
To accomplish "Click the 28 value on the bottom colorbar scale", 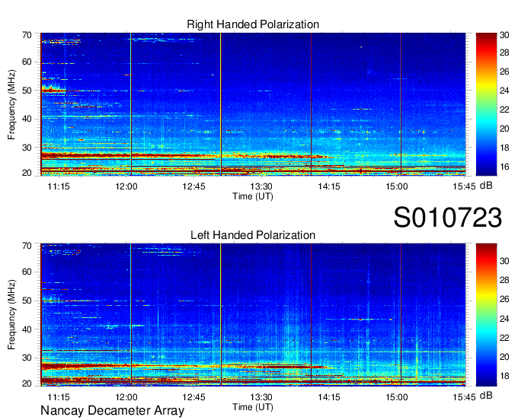I will (x=504, y=280).
